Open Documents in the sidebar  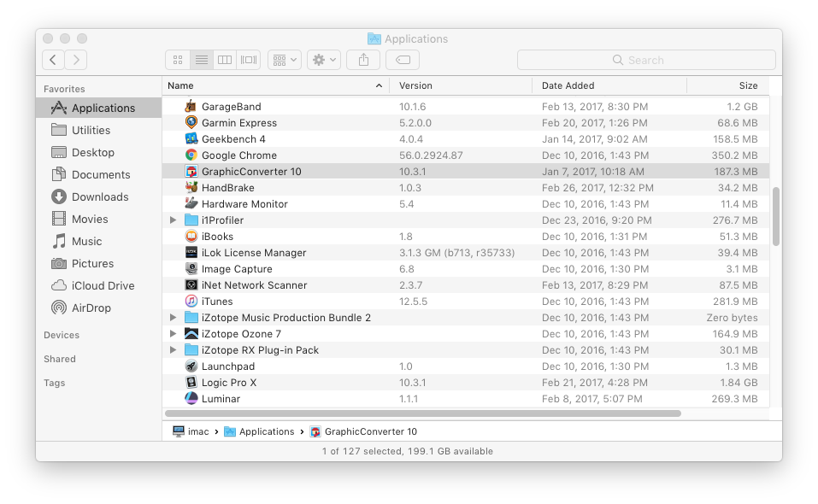pos(99,174)
